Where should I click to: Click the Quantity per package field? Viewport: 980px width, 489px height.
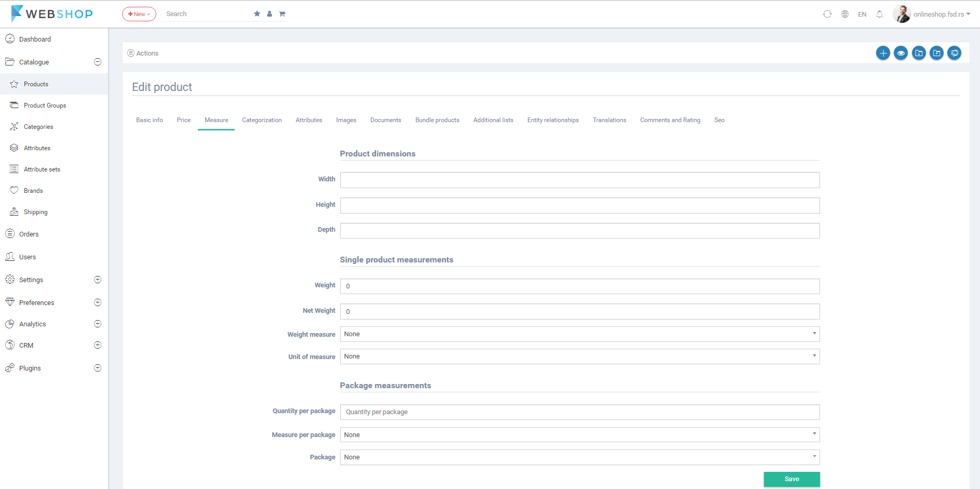click(580, 412)
